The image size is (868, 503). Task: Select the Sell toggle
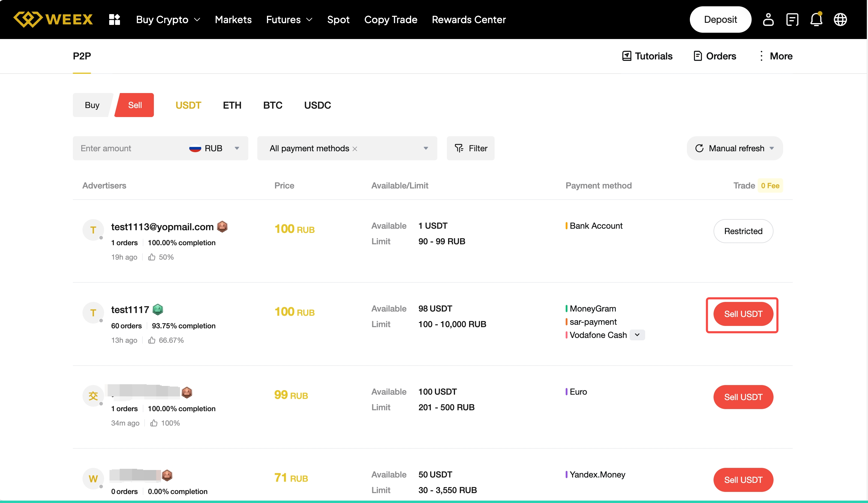[135, 105]
